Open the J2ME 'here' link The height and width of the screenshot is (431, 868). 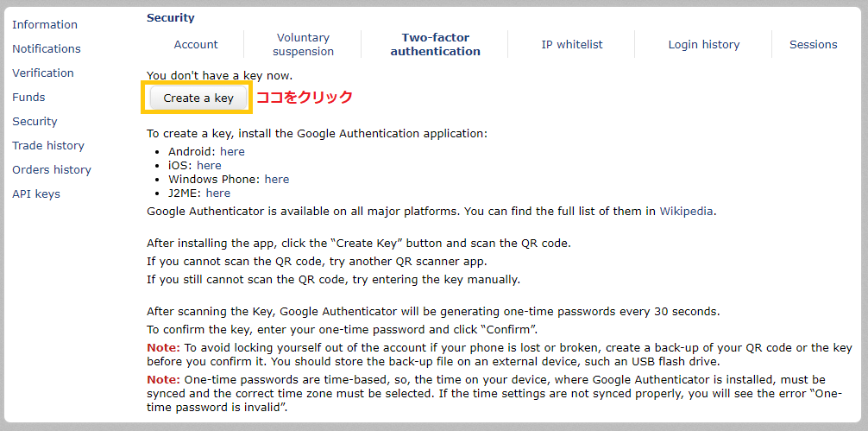click(x=218, y=193)
